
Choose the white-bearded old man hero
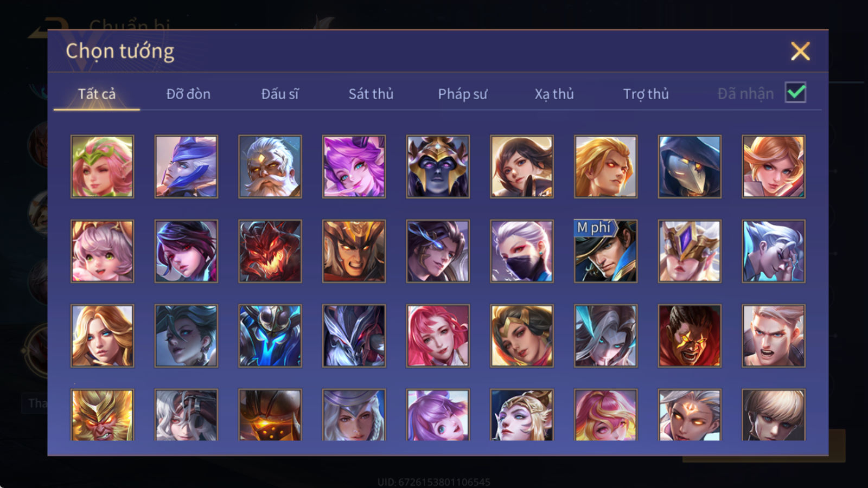[270, 166]
